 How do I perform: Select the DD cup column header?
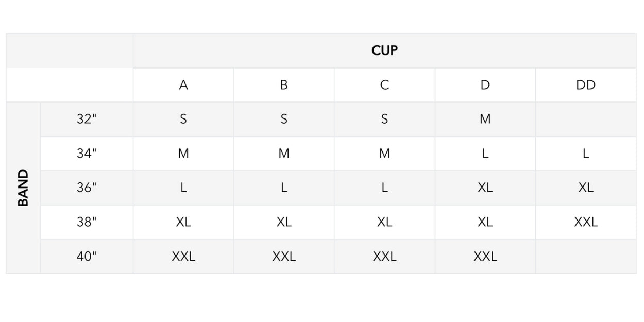pos(586,85)
